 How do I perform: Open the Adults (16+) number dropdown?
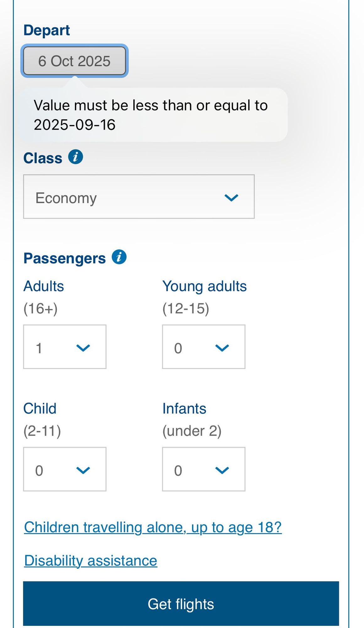tap(65, 347)
